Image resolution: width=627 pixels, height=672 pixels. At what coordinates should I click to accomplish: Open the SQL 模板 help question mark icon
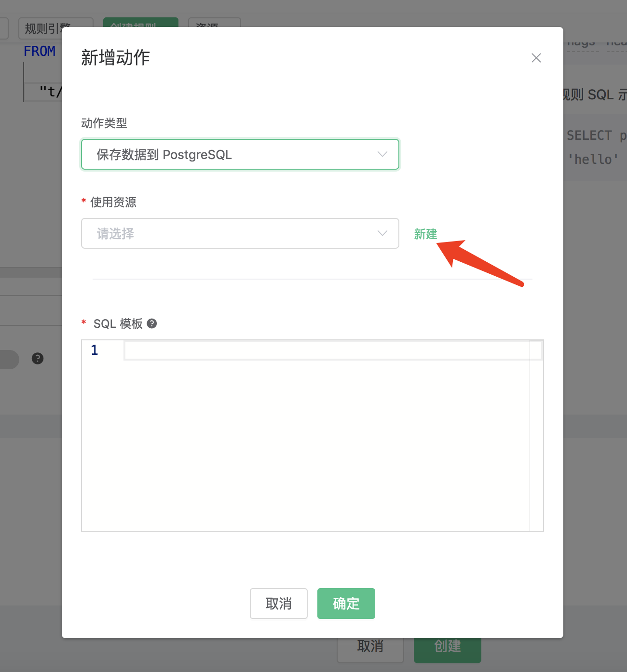click(x=152, y=323)
